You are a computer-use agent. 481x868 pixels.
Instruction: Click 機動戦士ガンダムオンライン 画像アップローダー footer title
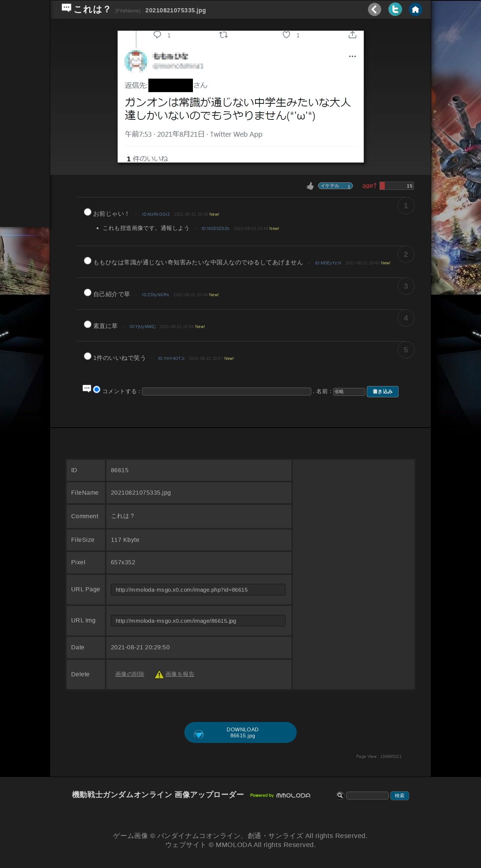coord(158,795)
